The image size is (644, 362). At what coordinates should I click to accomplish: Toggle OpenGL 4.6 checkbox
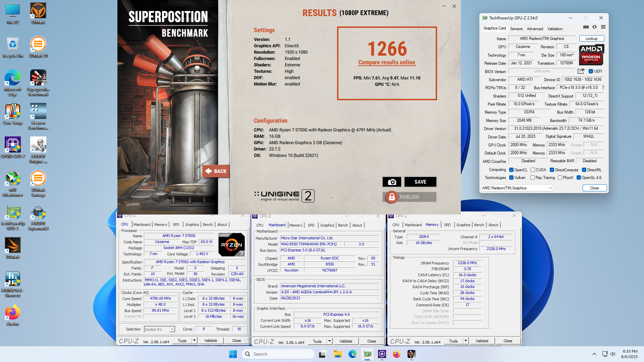tap(579, 178)
